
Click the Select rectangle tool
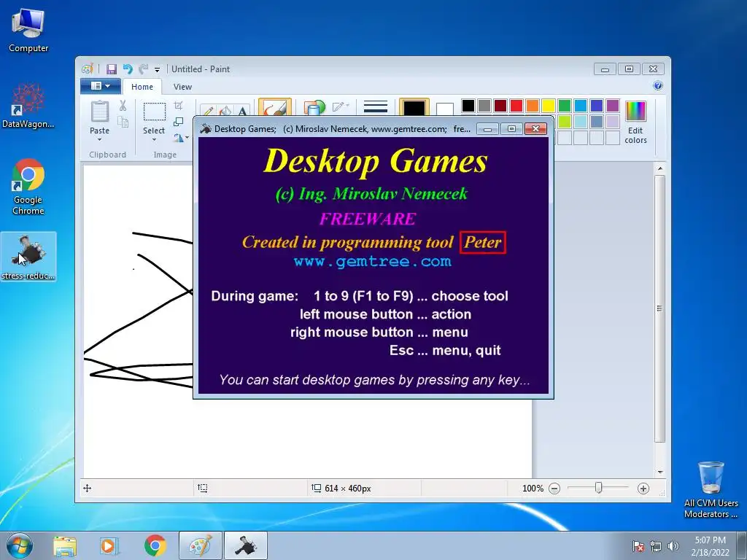coord(155,112)
